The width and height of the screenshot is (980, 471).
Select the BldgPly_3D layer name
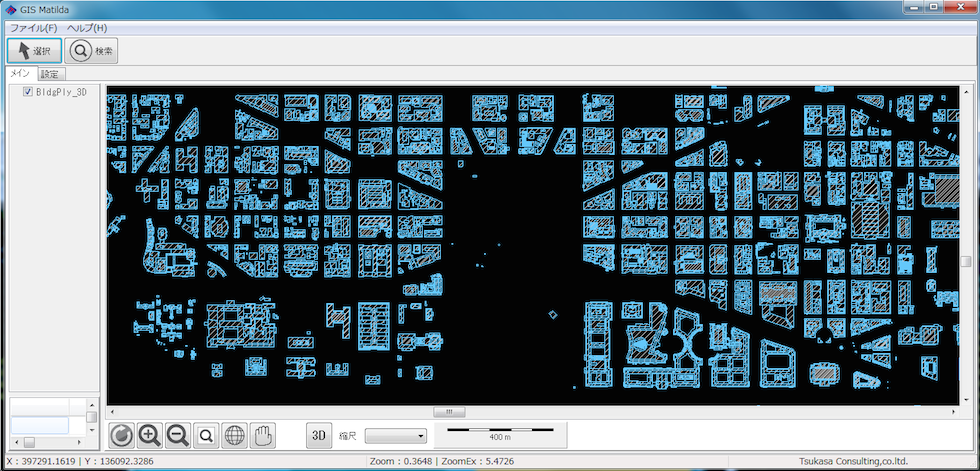pos(61,92)
